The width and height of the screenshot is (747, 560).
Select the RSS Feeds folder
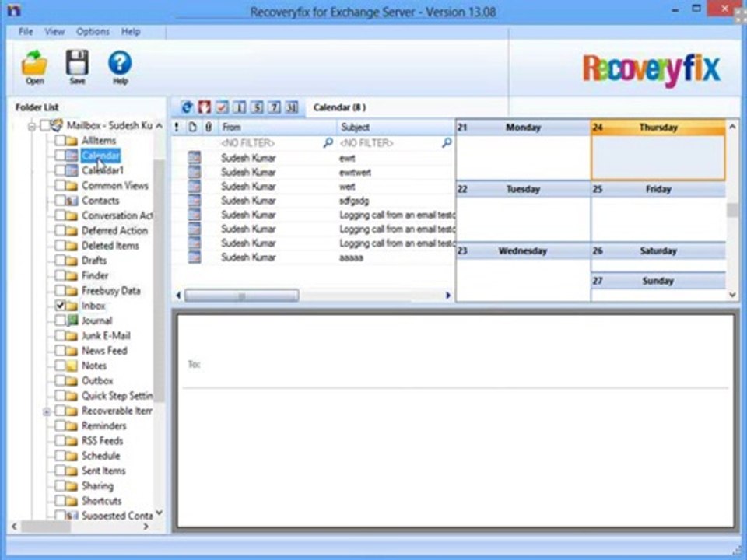coord(103,440)
